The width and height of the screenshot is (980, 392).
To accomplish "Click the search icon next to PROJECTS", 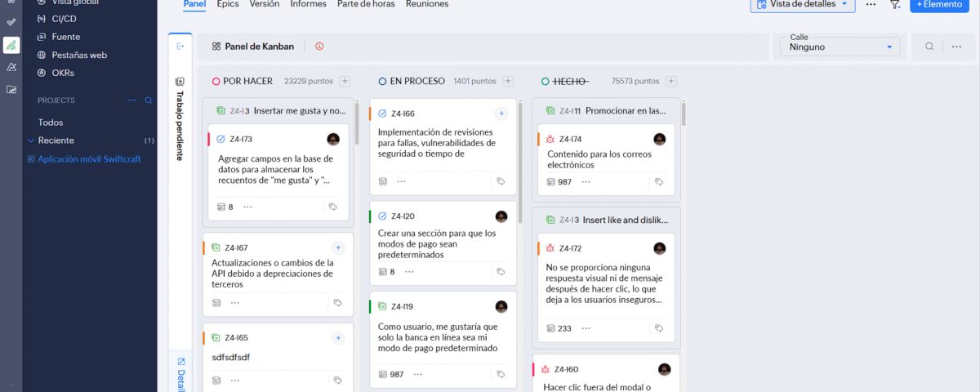I will 148,100.
